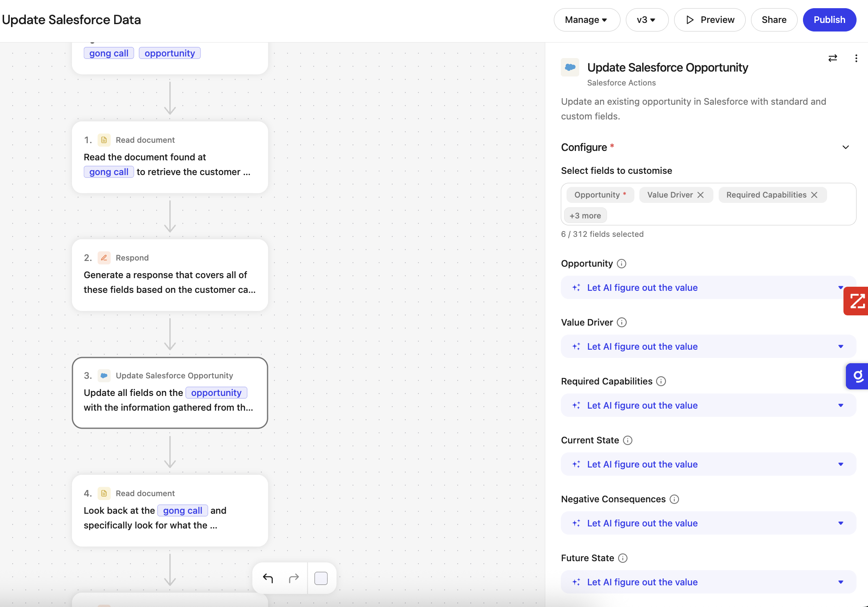This screenshot has height=607, width=868.
Task: Click sparkle icon in Value Driver selector
Action: (x=576, y=346)
